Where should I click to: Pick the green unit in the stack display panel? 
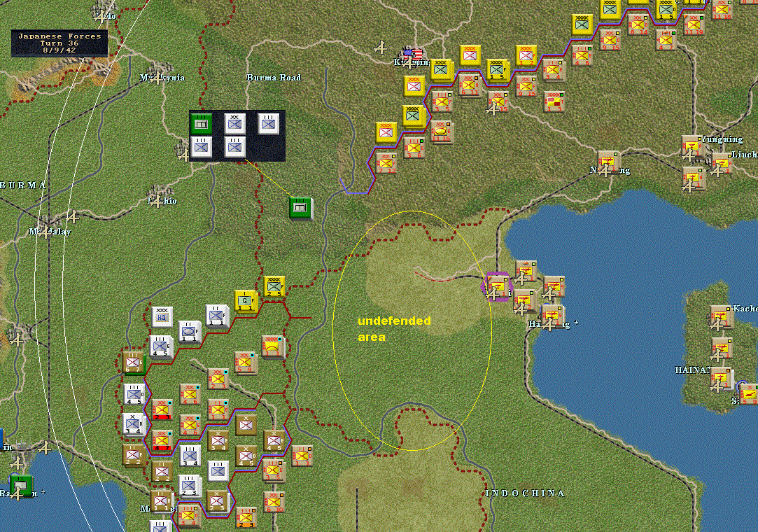point(201,125)
